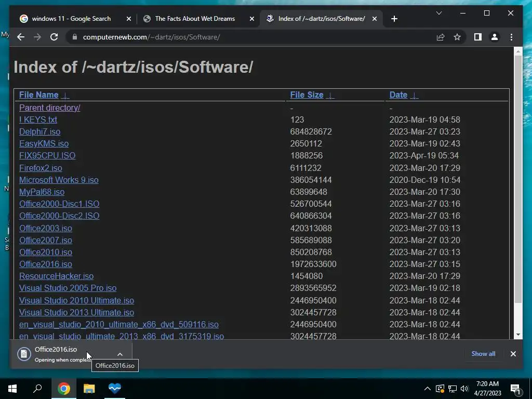
Task: Open taskbar search magnifier
Action: pos(37,389)
